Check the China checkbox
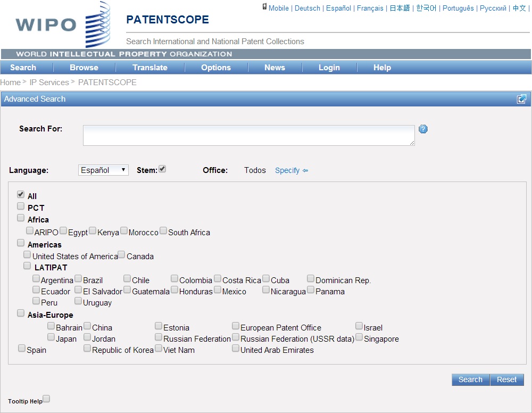Viewport: 532px width, 413px height. 88,326
